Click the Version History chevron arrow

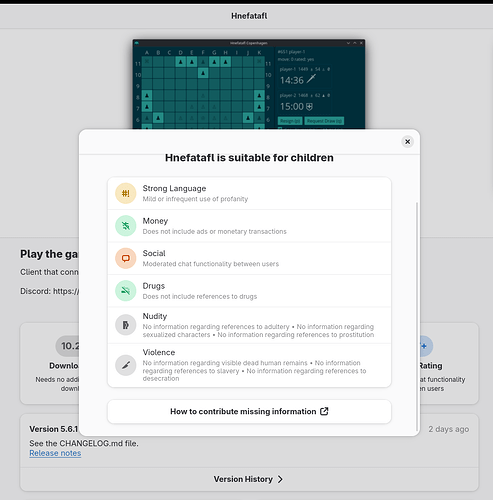[x=280, y=479]
